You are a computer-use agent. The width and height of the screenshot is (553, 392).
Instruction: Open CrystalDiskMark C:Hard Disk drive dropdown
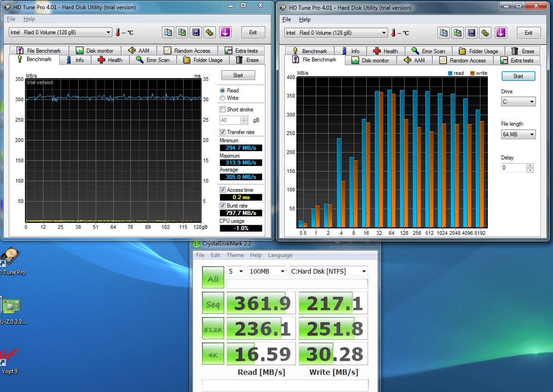click(328, 271)
